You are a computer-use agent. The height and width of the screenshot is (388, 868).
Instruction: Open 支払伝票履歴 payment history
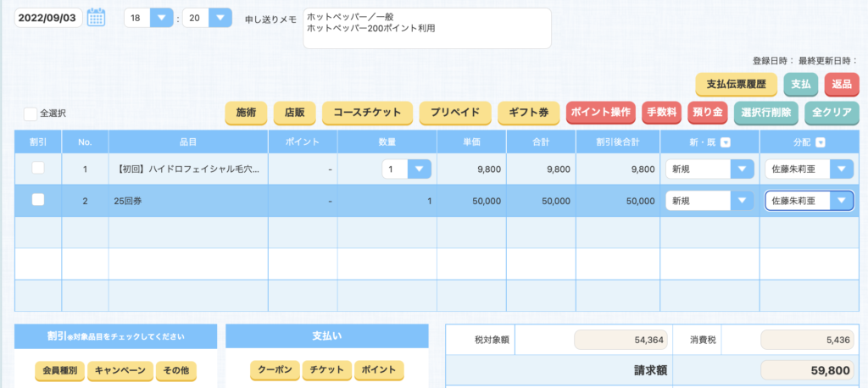click(x=736, y=84)
